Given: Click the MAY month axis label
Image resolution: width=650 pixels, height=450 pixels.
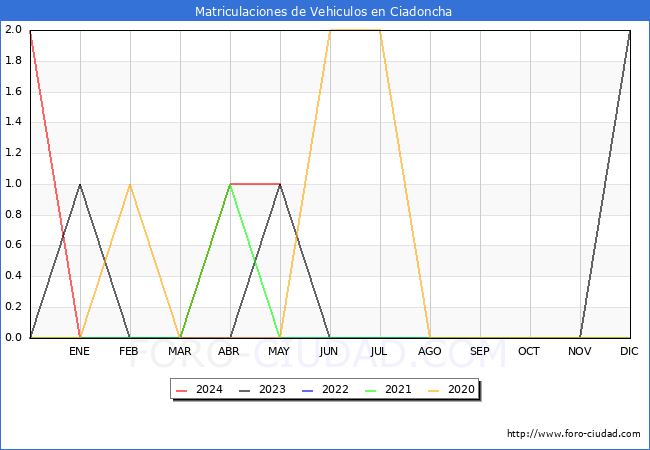Looking at the screenshot, I should pyautogui.click(x=279, y=351).
